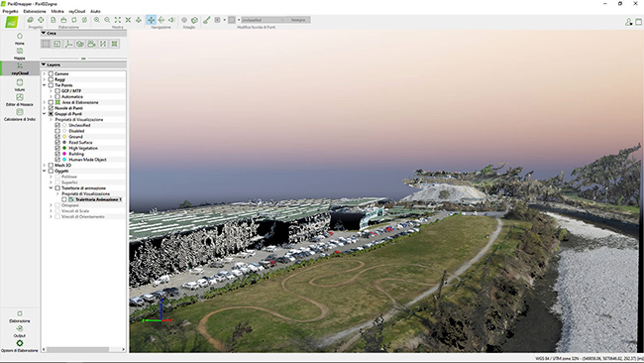Click the View All fit-to-screen icon

coord(118,20)
